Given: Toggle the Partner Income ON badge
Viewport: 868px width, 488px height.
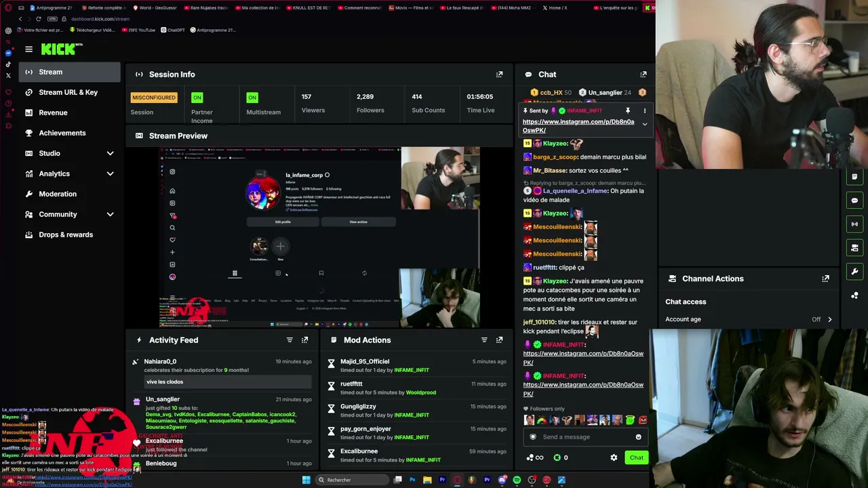Looking at the screenshot, I should point(197,98).
